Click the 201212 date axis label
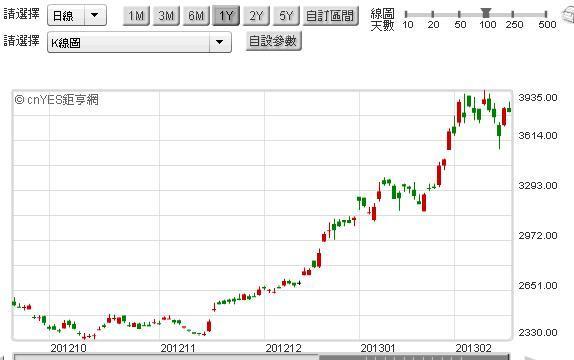This screenshot has height=360, width=574. [x=283, y=348]
